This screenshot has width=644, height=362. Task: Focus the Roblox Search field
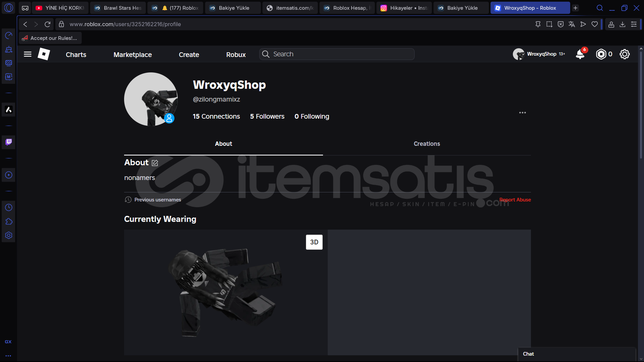coord(337,54)
